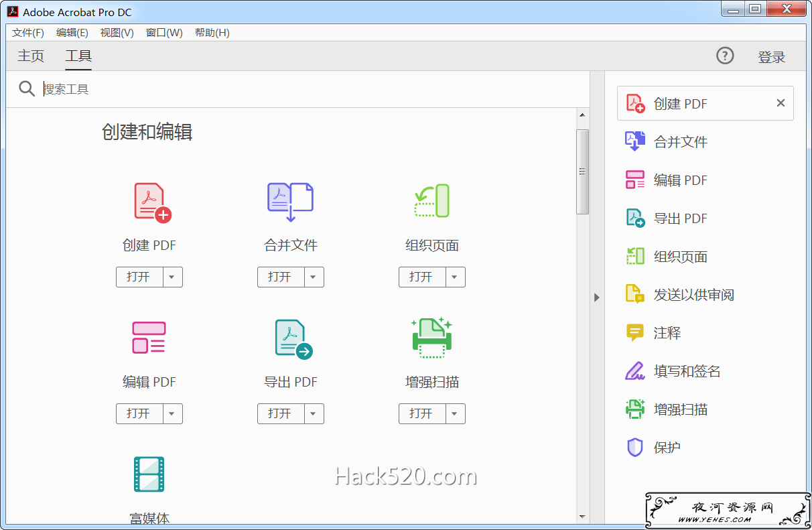Click the scrollbar down arrow
The image size is (812, 530).
(x=582, y=517)
